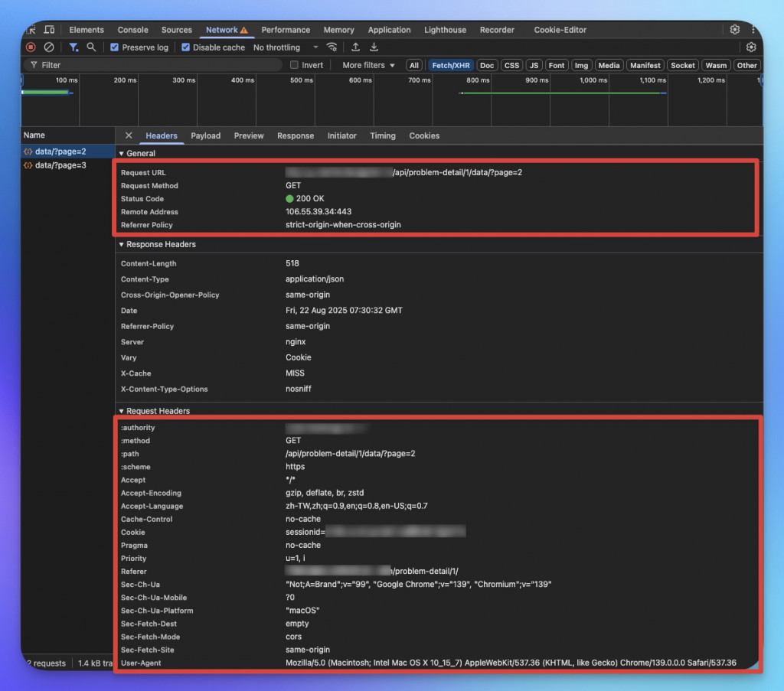Click the X-Cache value MISS
The image size is (784, 691).
tap(295, 373)
